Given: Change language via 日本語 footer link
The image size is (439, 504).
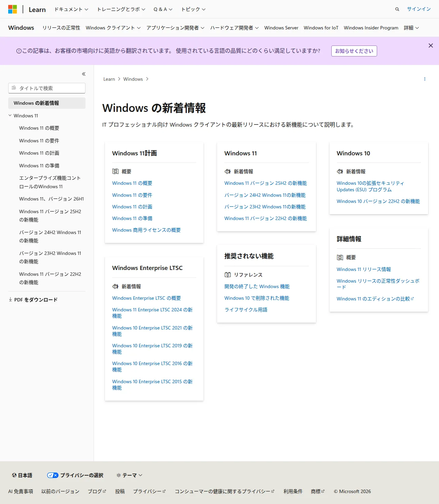Looking at the screenshot, I should (x=22, y=475).
